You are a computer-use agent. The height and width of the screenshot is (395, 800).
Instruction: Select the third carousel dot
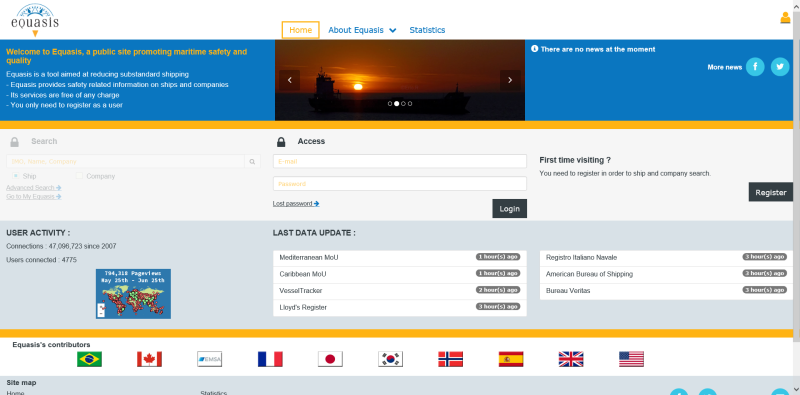[x=403, y=104]
